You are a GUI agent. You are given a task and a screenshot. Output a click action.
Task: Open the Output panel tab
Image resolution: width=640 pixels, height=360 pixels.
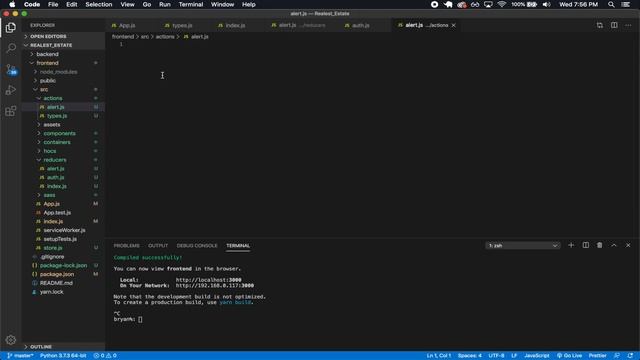click(158, 245)
